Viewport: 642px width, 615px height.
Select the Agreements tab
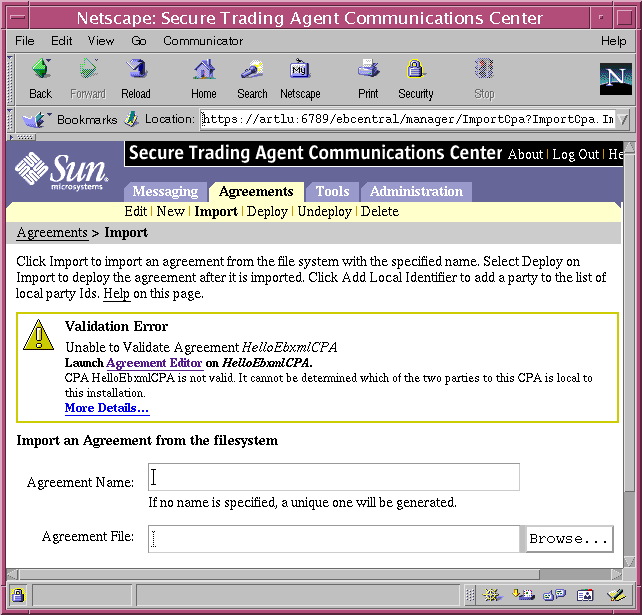[256, 192]
